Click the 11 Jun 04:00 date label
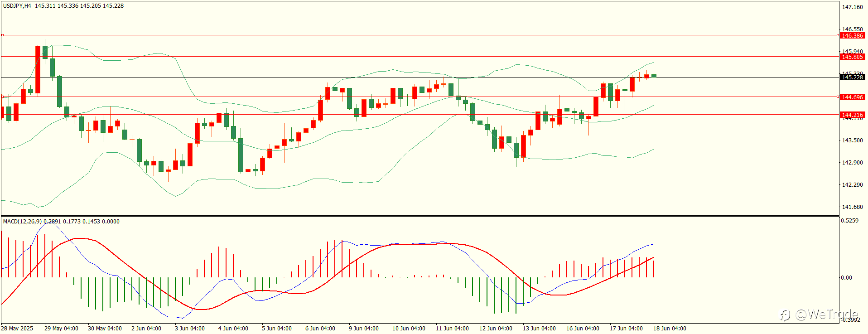The width and height of the screenshot is (868, 334). 452,329
